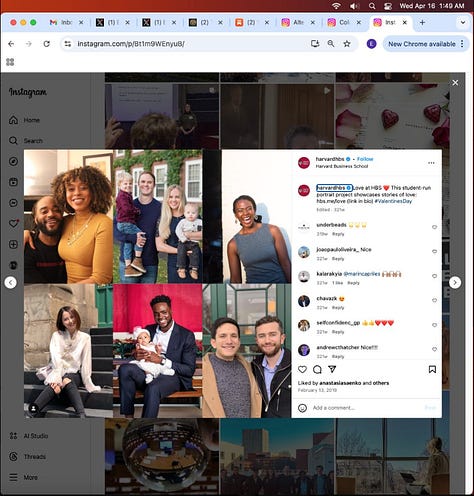Save post with bookmark icon
This screenshot has width=474, height=496.
point(432,369)
